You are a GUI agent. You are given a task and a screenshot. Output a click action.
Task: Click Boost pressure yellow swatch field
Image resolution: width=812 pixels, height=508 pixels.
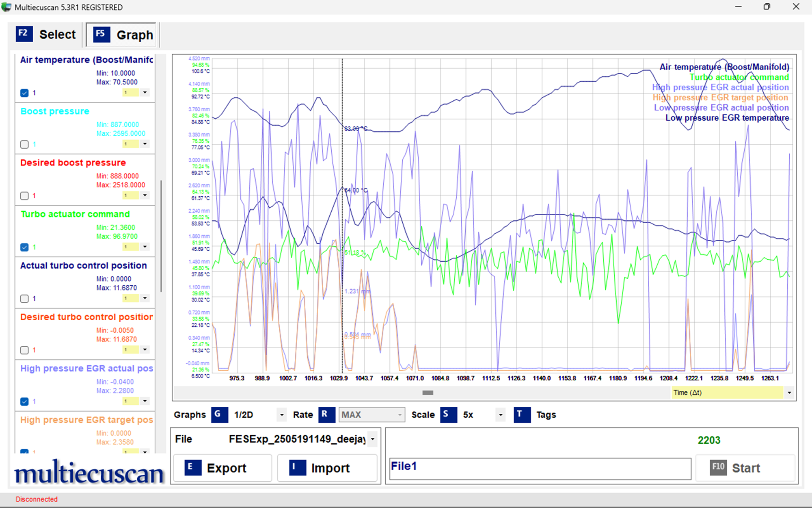(x=131, y=144)
